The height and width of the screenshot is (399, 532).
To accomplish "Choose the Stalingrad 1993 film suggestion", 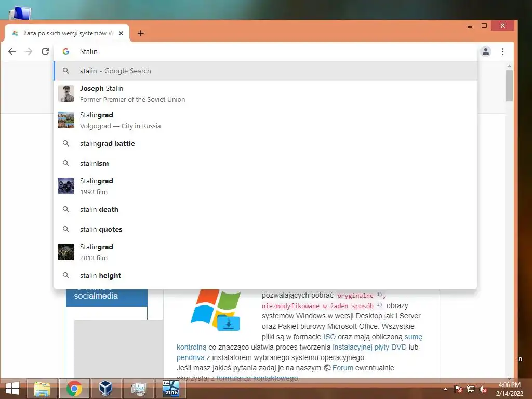I will point(265,187).
